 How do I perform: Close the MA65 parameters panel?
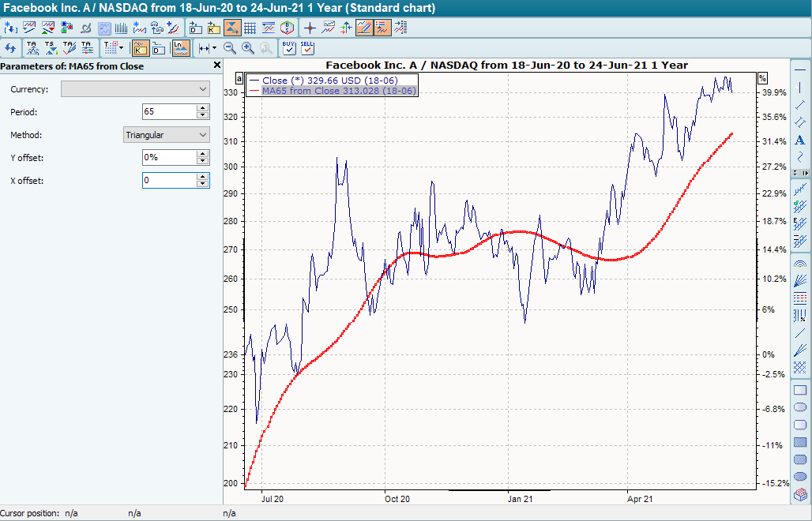tap(217, 66)
